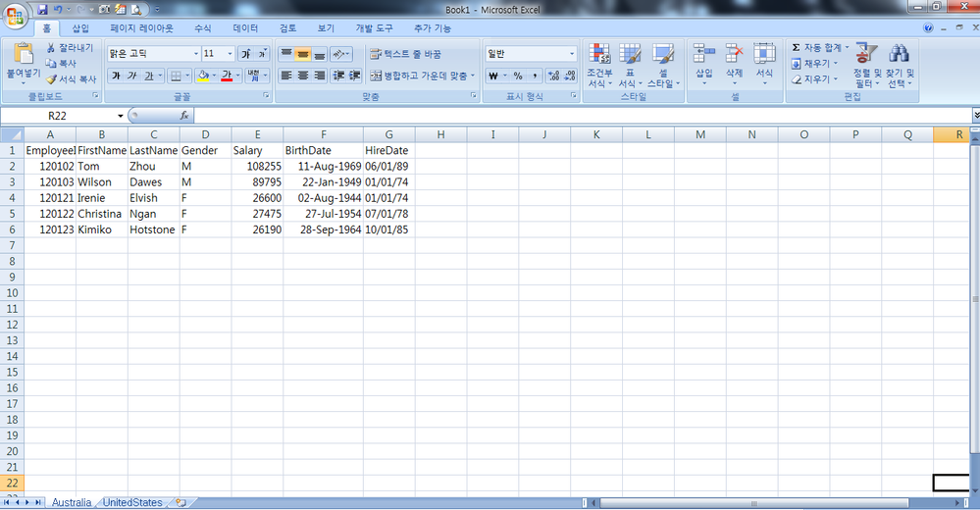Toggle italic (가) formatting

(131, 76)
